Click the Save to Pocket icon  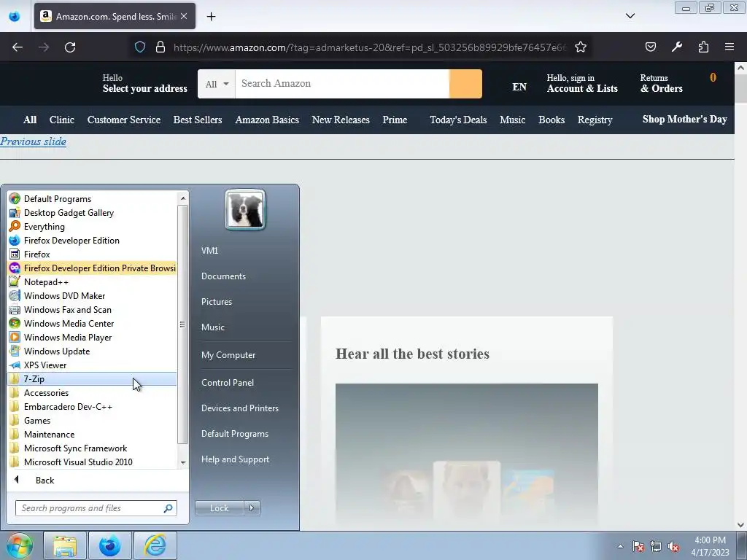650,47
